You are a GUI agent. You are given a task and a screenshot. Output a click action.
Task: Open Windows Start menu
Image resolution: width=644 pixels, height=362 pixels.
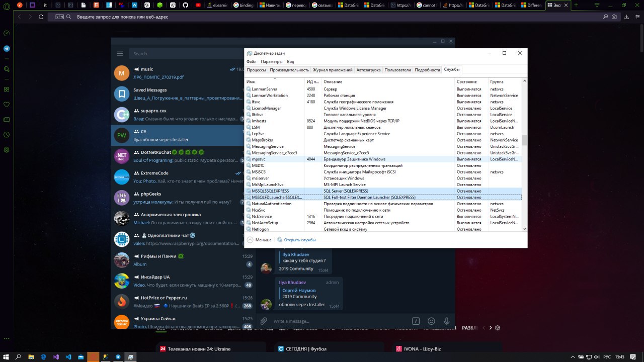pos(6,356)
